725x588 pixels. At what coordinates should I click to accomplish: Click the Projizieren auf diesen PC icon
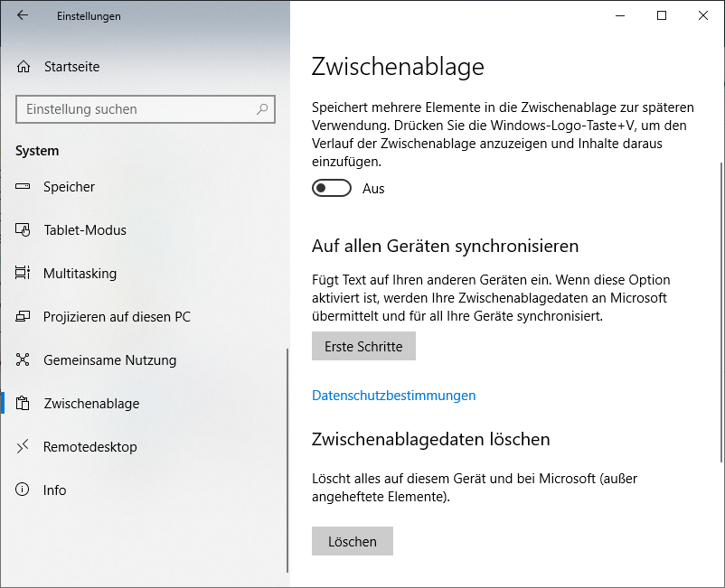tap(24, 317)
